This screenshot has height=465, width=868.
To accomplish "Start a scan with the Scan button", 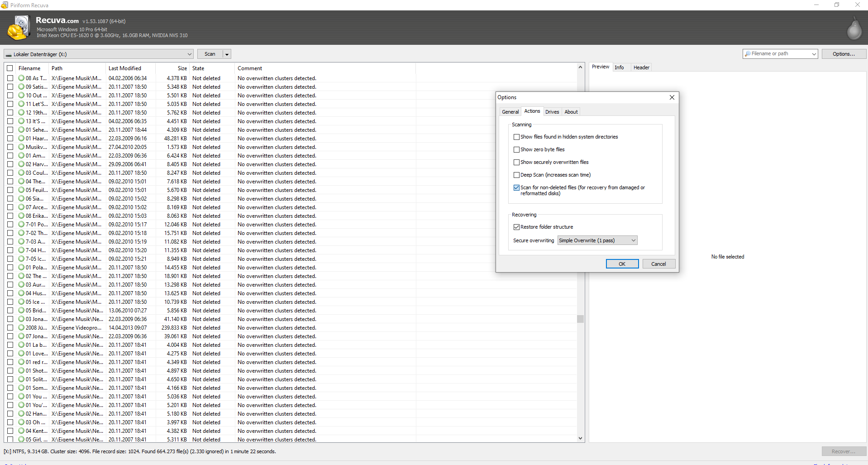I will coord(210,54).
